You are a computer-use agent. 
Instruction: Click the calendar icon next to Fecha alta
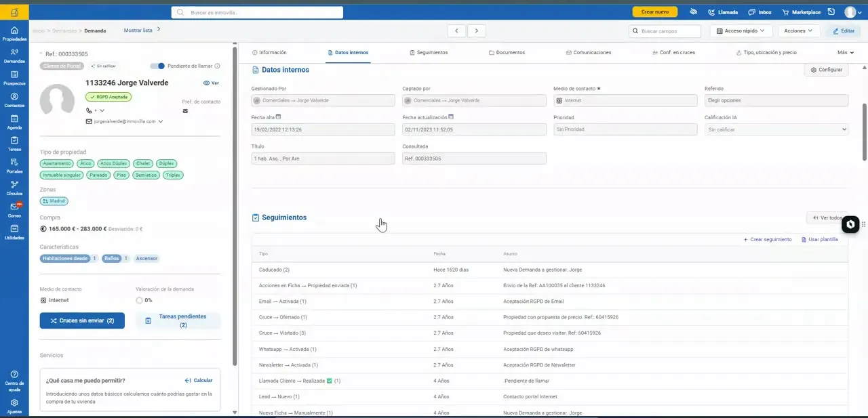[x=279, y=117]
